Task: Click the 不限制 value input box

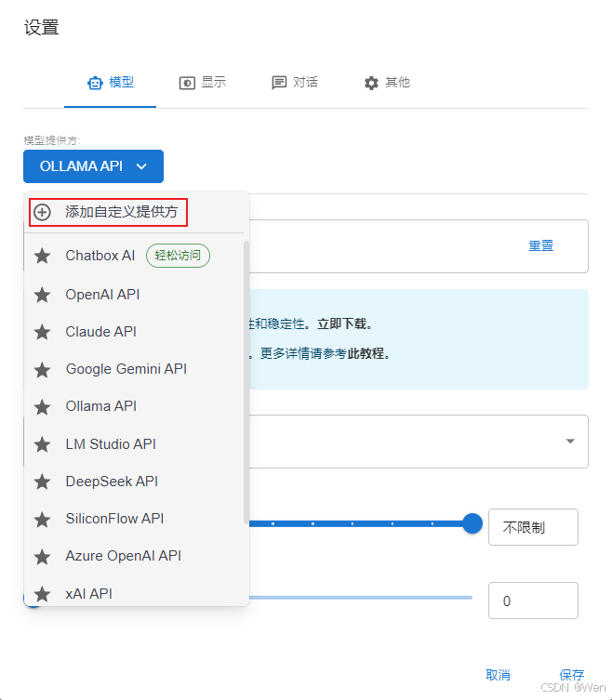Action: (x=533, y=527)
